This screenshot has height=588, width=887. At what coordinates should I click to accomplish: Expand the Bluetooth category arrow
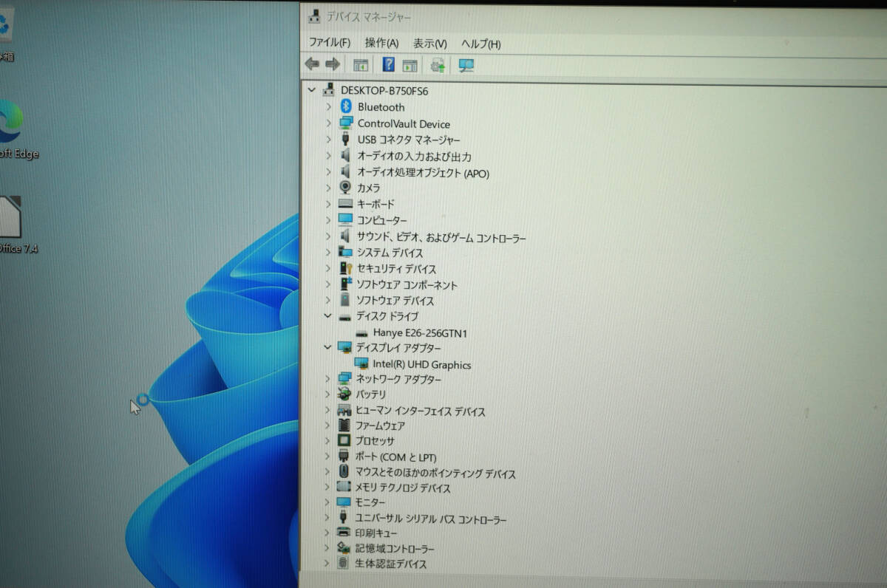[x=328, y=107]
